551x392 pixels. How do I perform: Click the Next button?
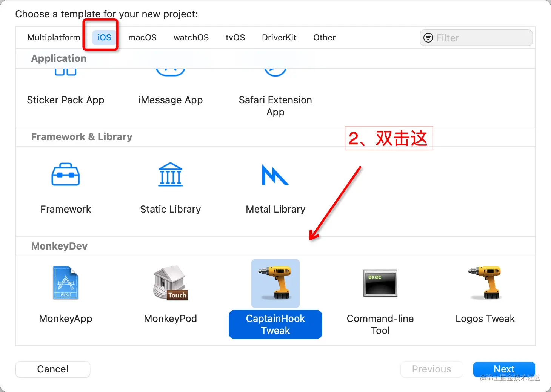(504, 369)
